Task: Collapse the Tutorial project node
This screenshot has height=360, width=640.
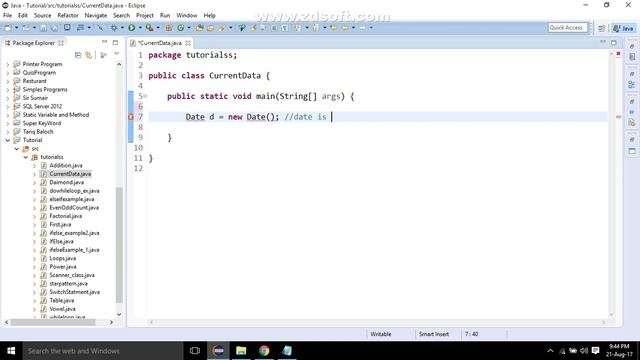Action: [7, 140]
